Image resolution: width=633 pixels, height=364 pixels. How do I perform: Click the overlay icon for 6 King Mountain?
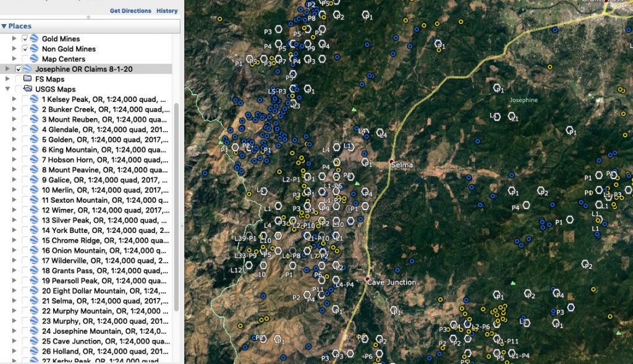35,150
